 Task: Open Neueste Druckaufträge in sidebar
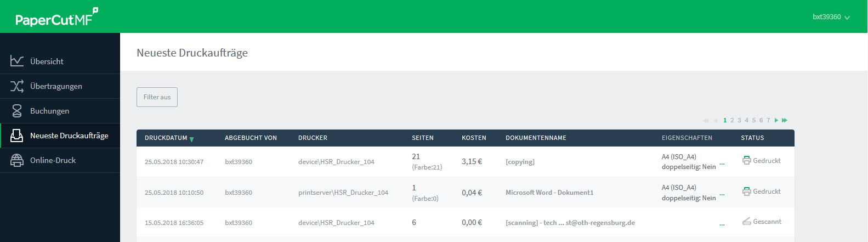(69, 136)
